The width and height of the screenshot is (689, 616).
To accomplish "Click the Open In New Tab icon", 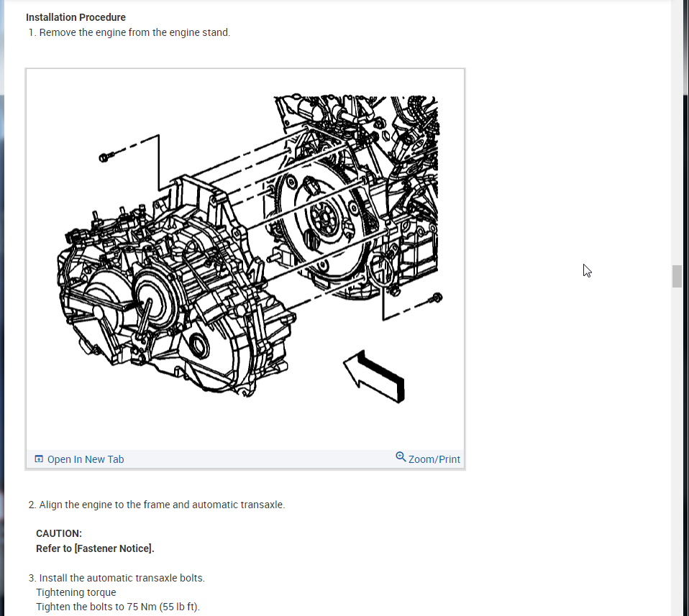I will pyautogui.click(x=39, y=459).
